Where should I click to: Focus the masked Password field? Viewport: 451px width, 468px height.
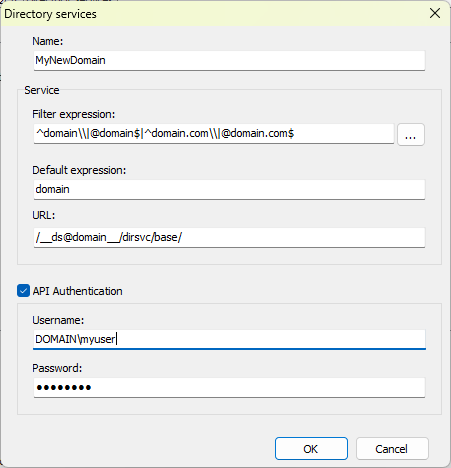point(229,387)
